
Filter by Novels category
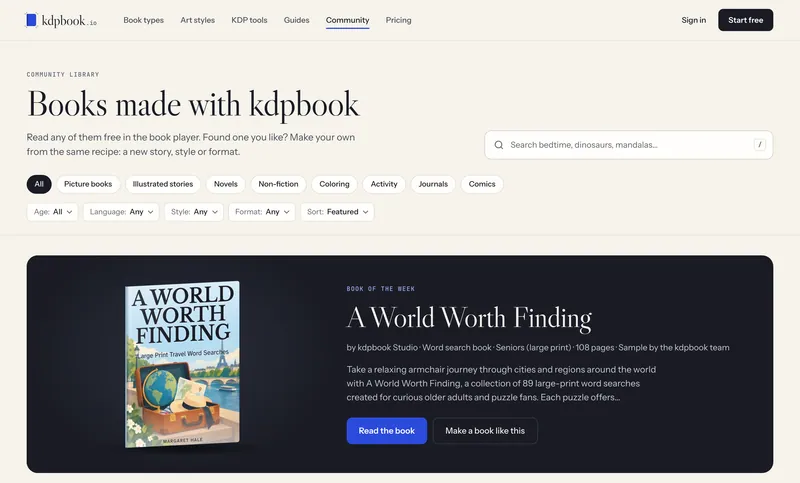tap(226, 184)
